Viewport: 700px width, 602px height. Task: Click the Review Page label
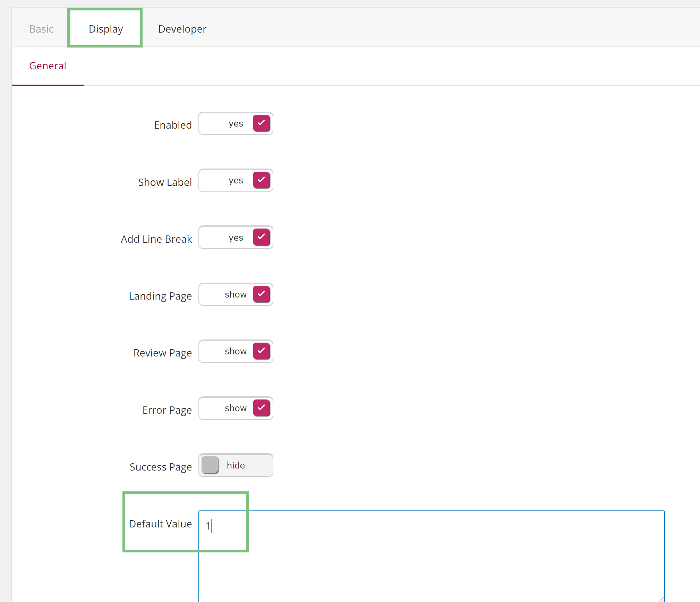pos(162,353)
